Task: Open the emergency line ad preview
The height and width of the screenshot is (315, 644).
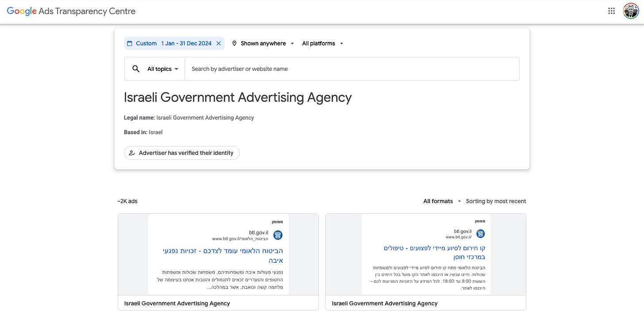Action: point(425,254)
